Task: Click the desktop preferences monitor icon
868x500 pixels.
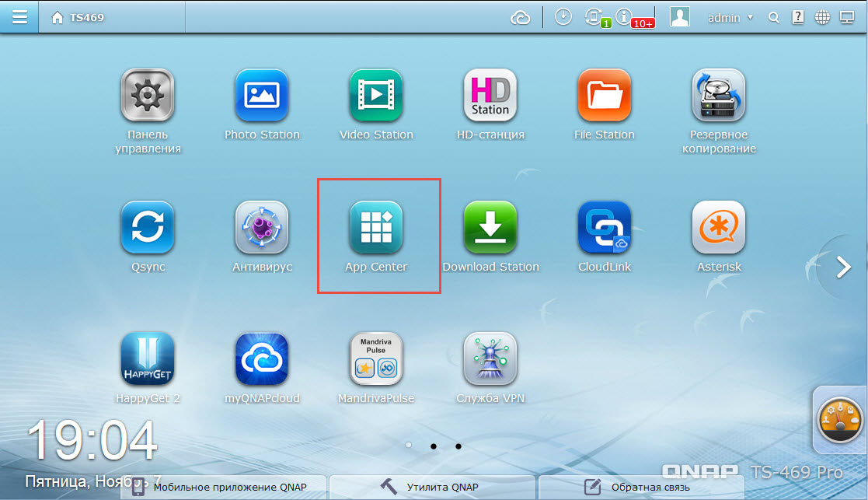Action: tap(847, 17)
